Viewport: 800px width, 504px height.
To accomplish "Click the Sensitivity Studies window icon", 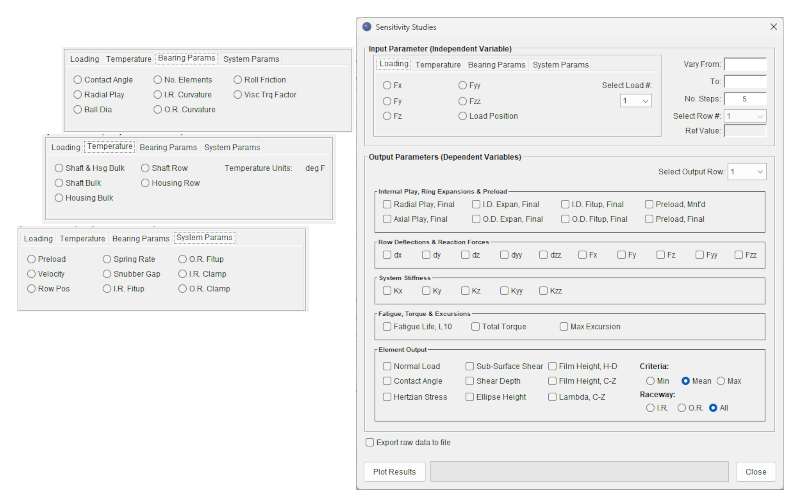I will pyautogui.click(x=367, y=27).
